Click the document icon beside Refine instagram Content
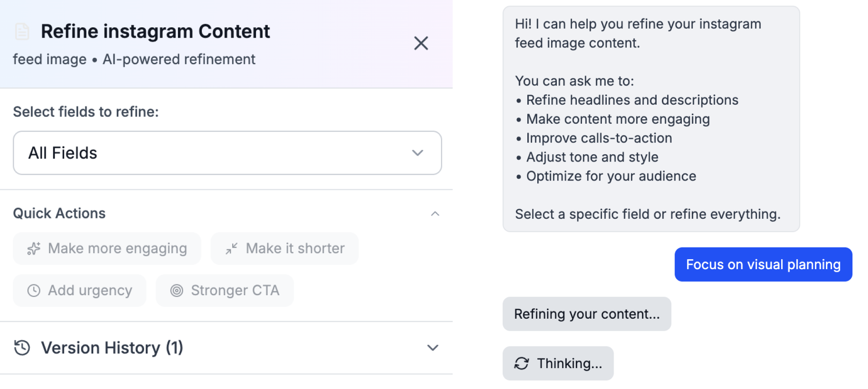The image size is (868, 389). (x=22, y=32)
